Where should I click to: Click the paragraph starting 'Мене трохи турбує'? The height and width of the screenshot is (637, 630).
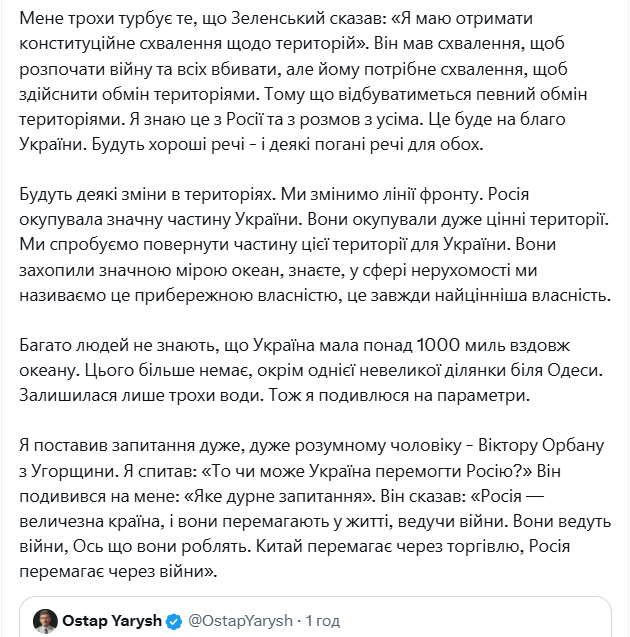point(304,81)
